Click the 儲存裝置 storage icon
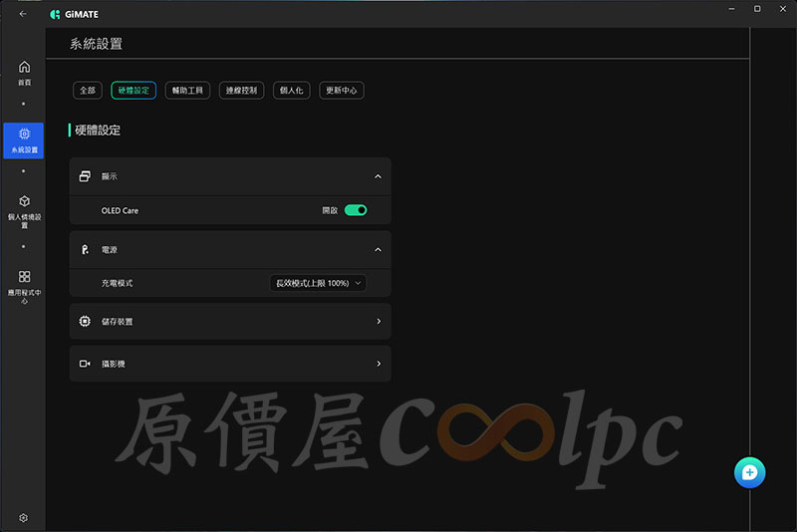Viewport: 797px width, 532px height. [85, 321]
